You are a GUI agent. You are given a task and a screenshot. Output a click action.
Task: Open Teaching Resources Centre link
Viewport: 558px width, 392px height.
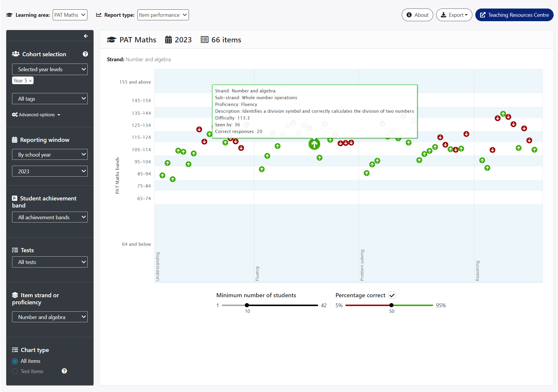[514, 15]
